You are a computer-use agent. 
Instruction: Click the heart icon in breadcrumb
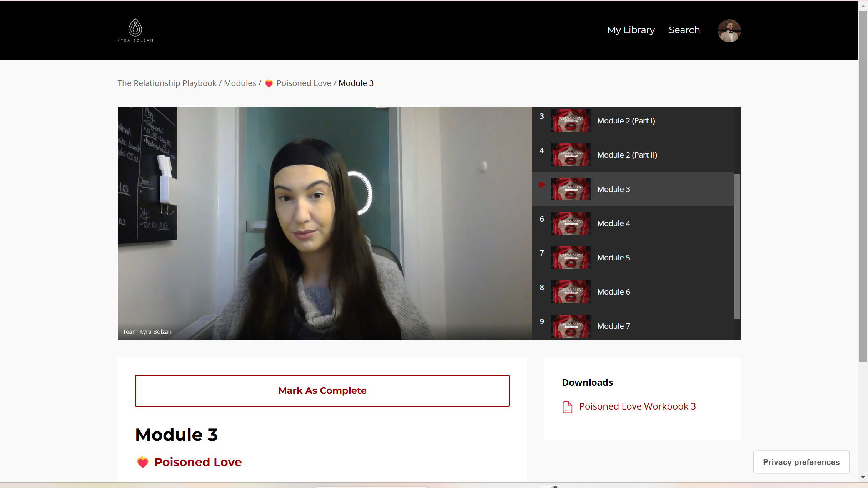click(x=269, y=83)
